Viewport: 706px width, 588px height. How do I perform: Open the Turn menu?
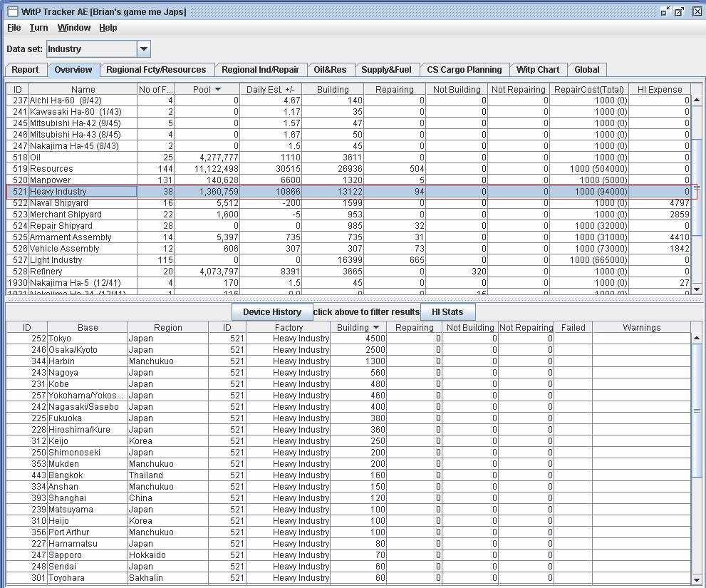(x=38, y=28)
